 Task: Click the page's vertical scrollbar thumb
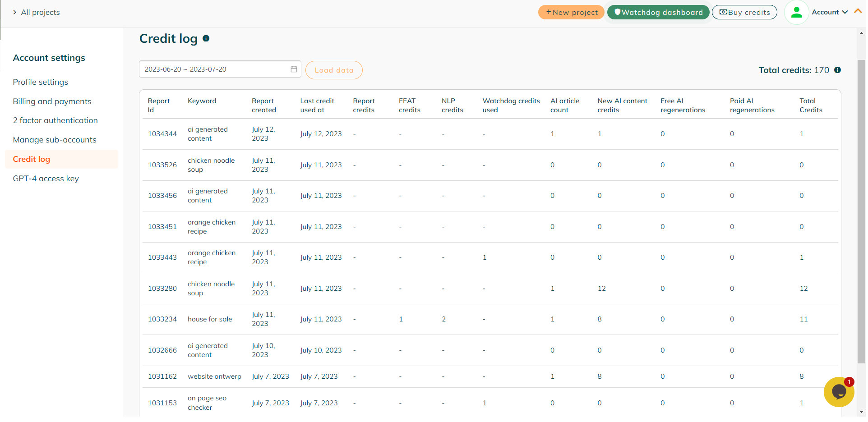pyautogui.click(x=861, y=211)
